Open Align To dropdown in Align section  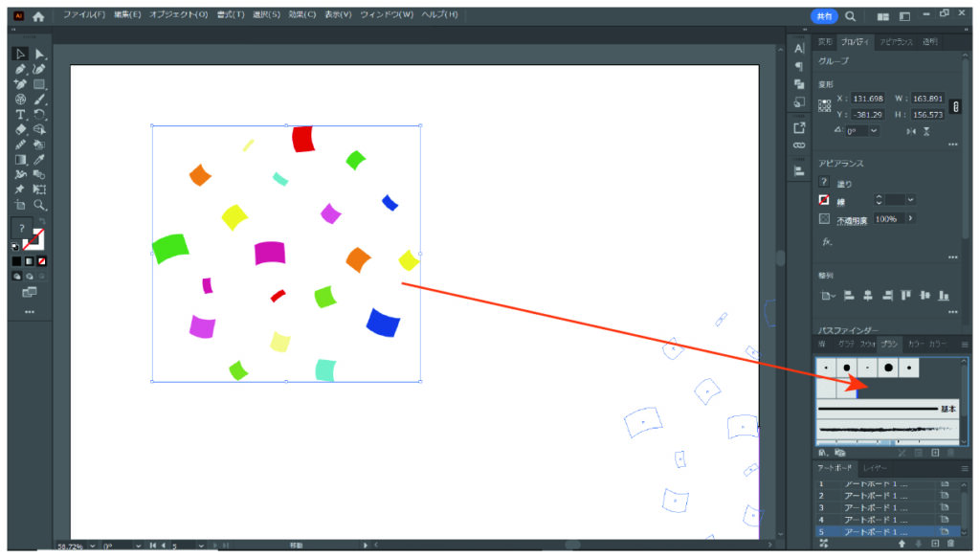click(828, 295)
